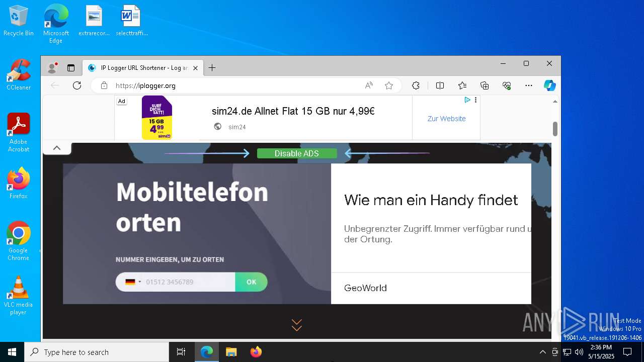
Task: Open the Edge profile icon
Action: 52,68
